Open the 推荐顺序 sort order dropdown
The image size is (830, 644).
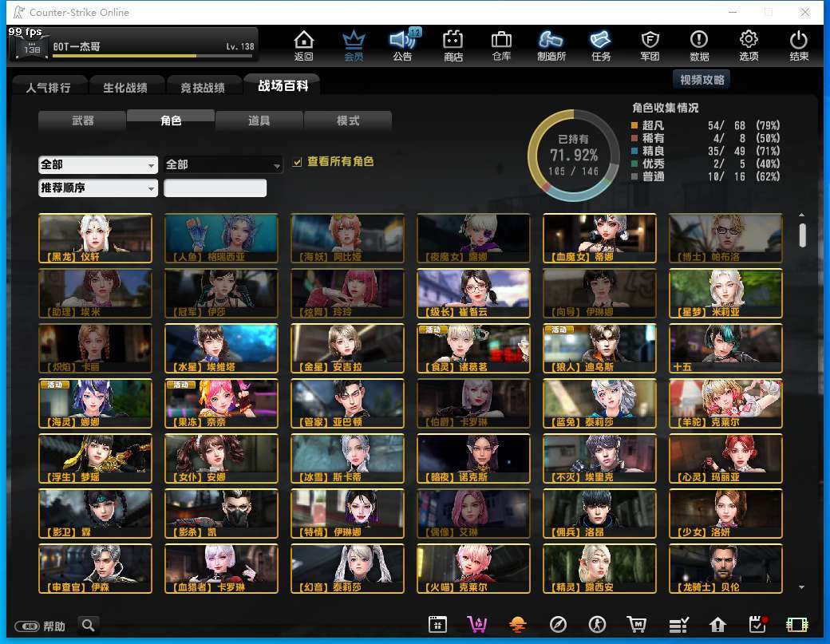[x=98, y=188]
